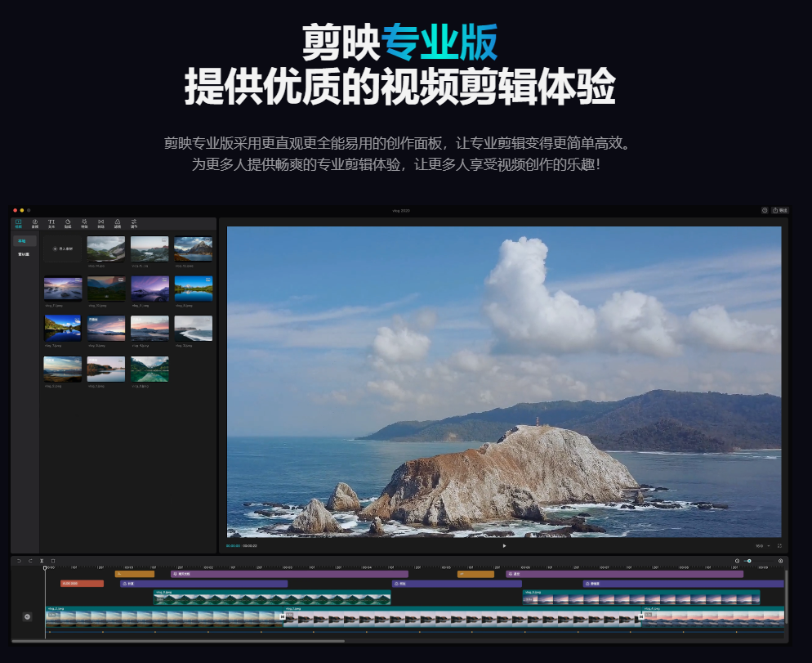Select 本地 local media in sidebar
The image size is (812, 663).
[25, 241]
